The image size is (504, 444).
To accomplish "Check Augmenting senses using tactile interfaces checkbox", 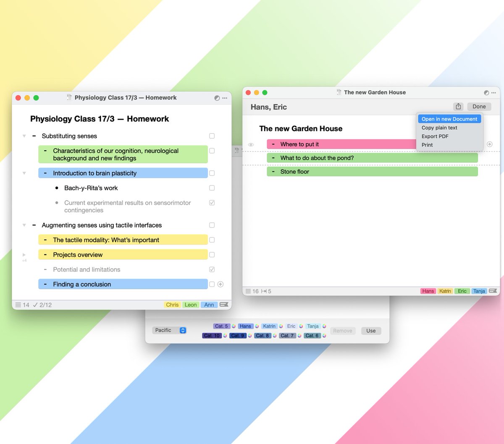I will [212, 225].
